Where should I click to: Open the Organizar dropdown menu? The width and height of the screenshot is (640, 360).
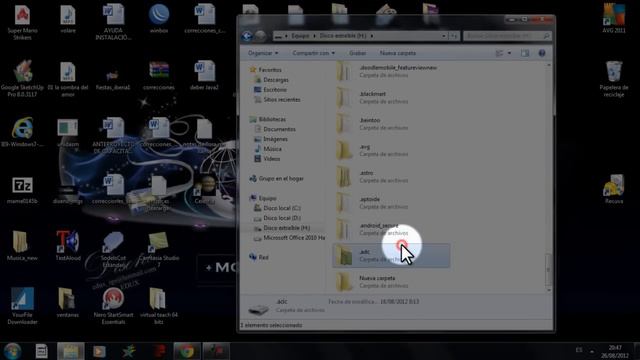pyautogui.click(x=263, y=53)
